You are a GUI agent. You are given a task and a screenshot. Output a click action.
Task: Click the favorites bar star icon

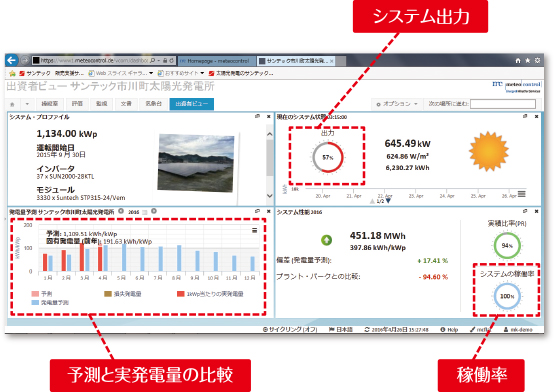click(x=12, y=73)
